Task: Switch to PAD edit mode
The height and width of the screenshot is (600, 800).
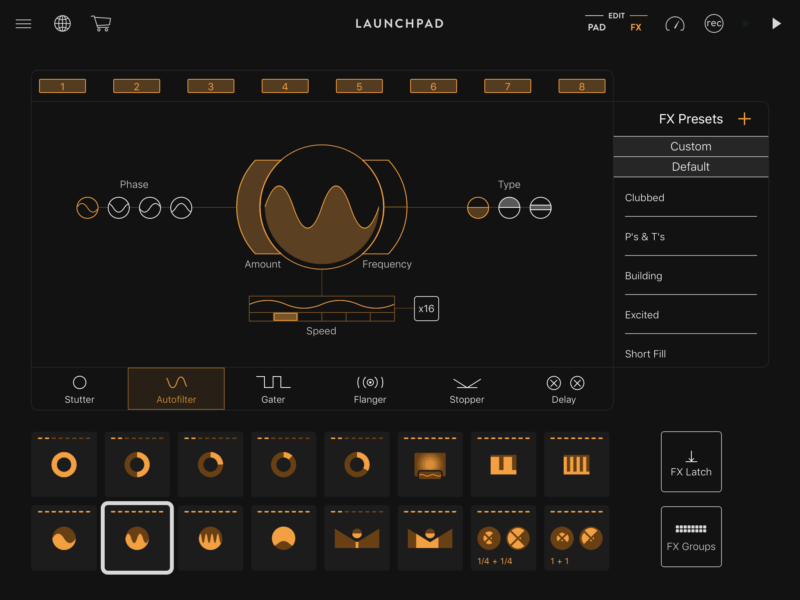Action: (x=596, y=27)
